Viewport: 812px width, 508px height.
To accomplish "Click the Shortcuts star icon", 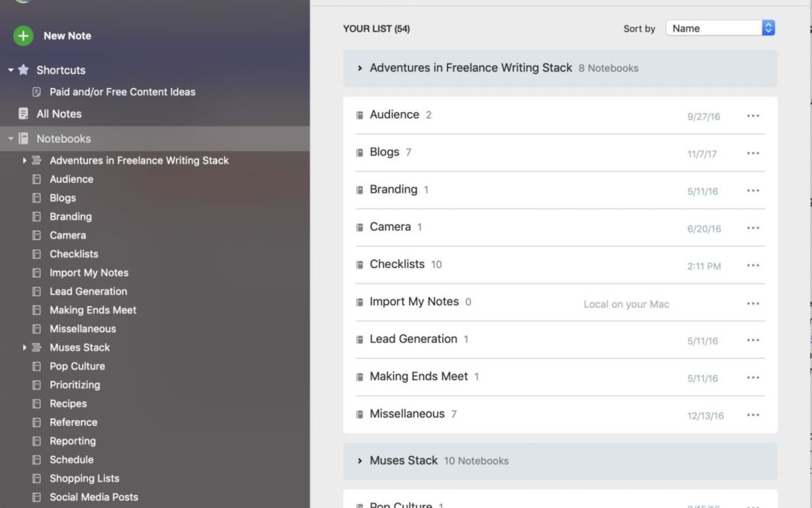I will tap(23, 70).
